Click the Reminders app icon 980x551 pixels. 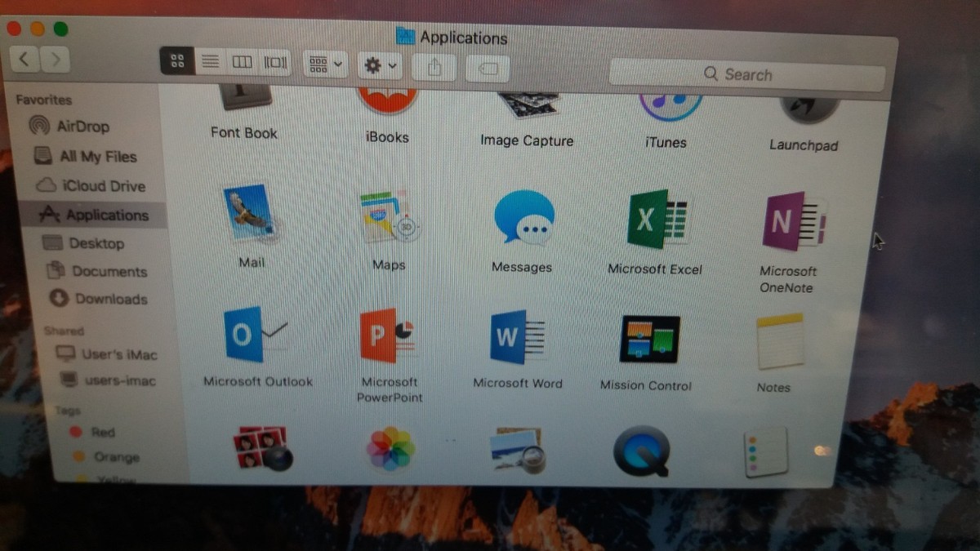click(766, 451)
